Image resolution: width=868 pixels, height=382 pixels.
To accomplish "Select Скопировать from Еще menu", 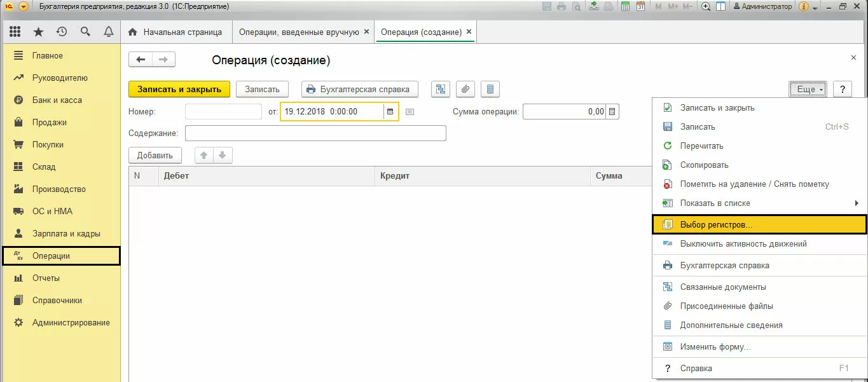I will coord(760,165).
